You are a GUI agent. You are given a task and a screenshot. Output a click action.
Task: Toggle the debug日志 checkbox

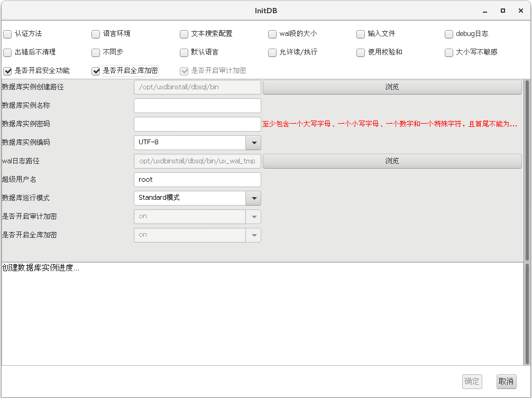[x=449, y=34]
